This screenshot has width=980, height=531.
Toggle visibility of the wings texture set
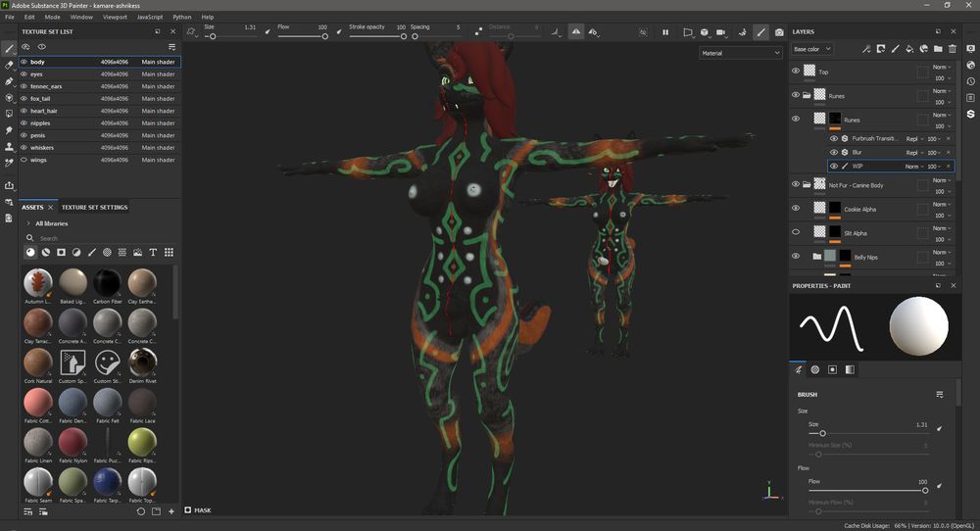coord(24,160)
